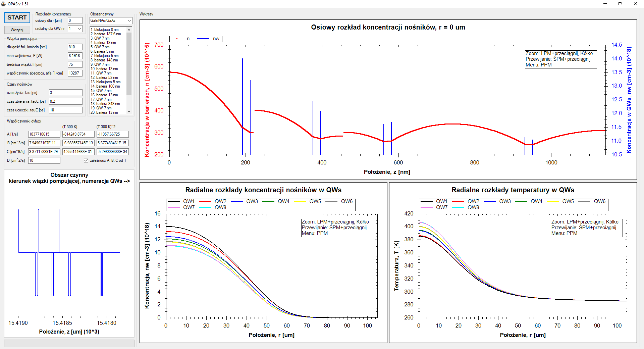Focus the 'długość fali, lambda' input field
This screenshot has width=644, height=349.
(75, 47)
